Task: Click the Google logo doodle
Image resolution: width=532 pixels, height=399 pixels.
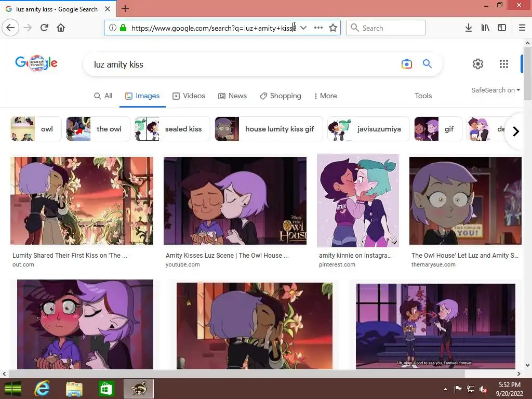Action: point(36,63)
